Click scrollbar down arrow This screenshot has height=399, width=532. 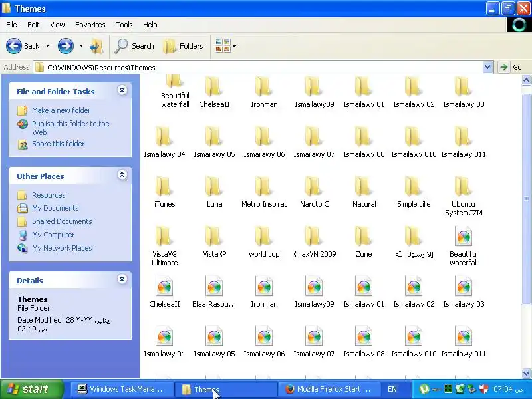pos(526,373)
